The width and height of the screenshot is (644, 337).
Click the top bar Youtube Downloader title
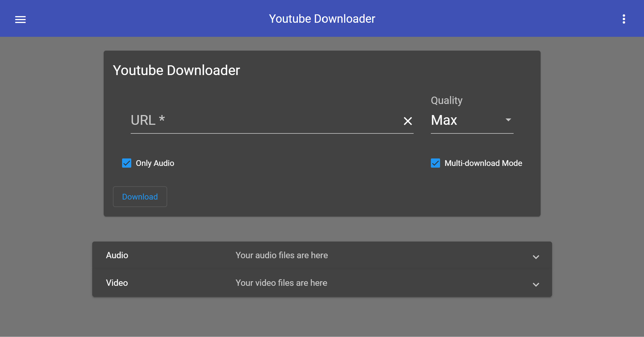[322, 19]
